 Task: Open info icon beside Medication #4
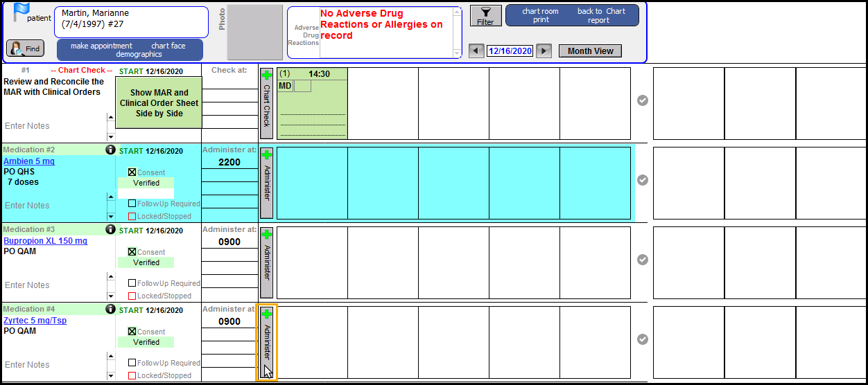[110, 309]
